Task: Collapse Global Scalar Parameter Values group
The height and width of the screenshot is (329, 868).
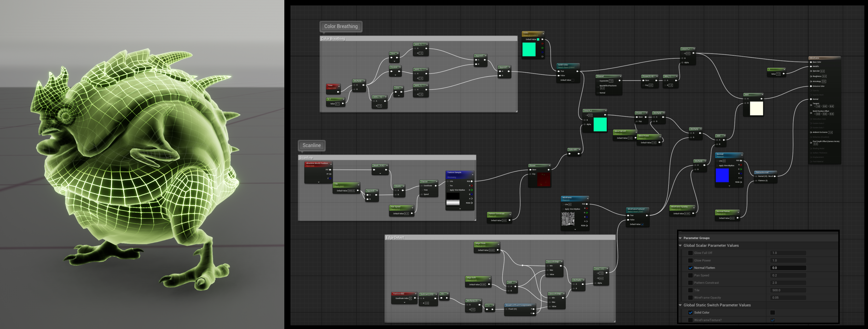Action: (x=680, y=246)
